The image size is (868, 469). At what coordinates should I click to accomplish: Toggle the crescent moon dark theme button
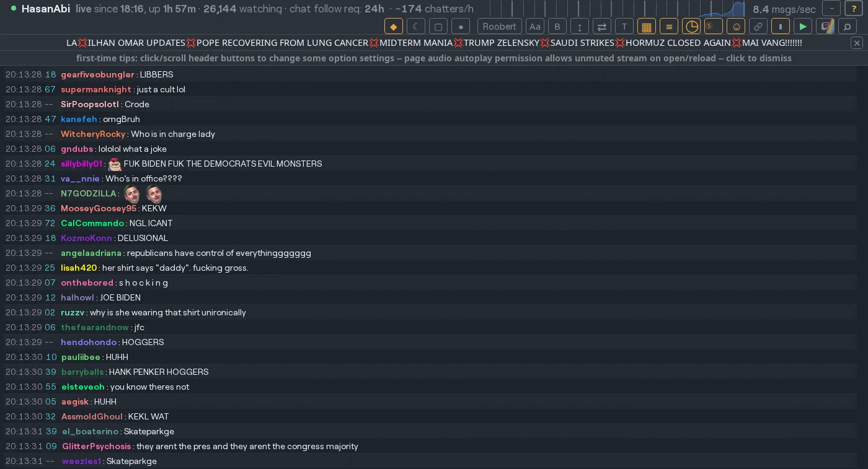416,27
